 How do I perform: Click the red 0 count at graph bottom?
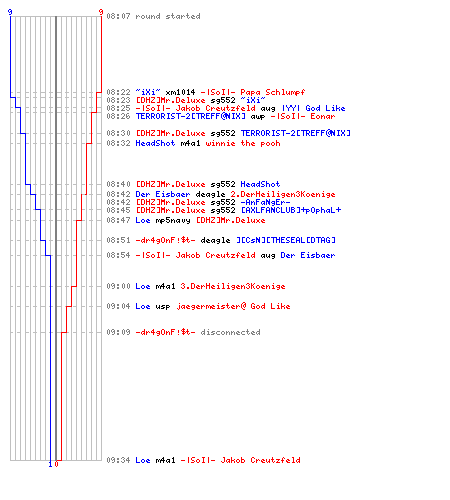(x=56, y=464)
